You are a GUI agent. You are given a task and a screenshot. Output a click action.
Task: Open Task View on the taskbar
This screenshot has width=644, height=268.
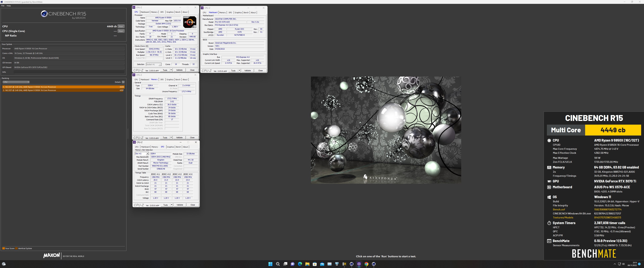click(x=285, y=264)
